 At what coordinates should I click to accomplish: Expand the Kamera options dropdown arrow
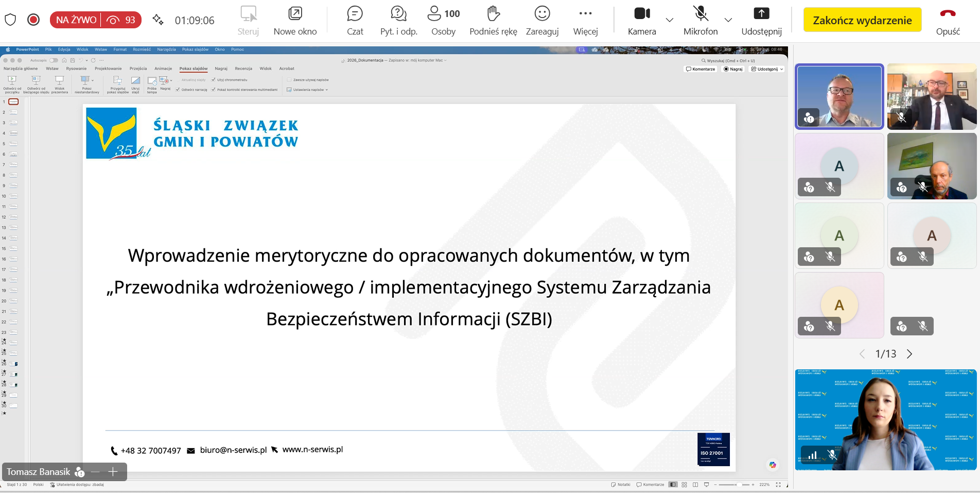pyautogui.click(x=670, y=20)
